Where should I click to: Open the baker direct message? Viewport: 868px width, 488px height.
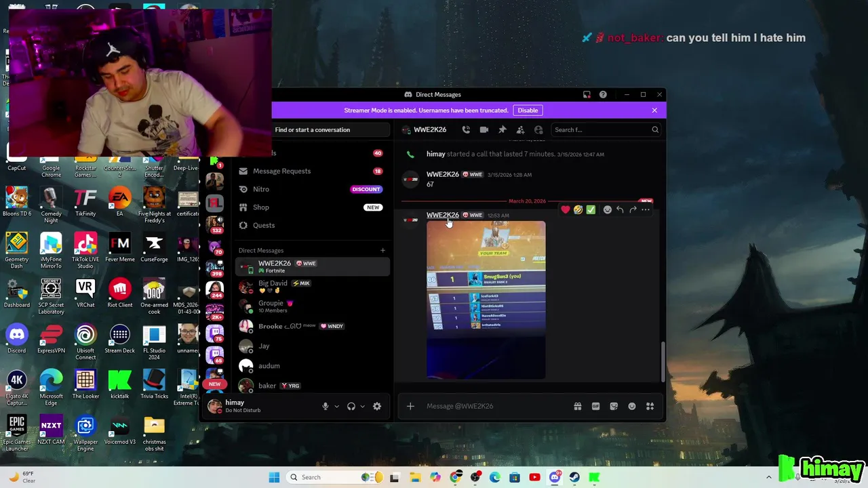pyautogui.click(x=312, y=386)
